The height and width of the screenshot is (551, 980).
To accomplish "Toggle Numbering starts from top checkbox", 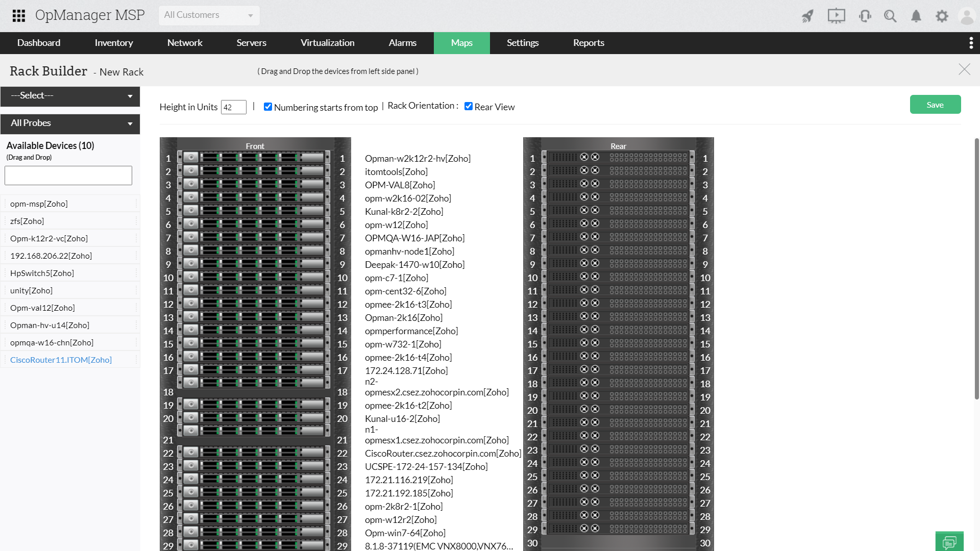I will tap(268, 107).
